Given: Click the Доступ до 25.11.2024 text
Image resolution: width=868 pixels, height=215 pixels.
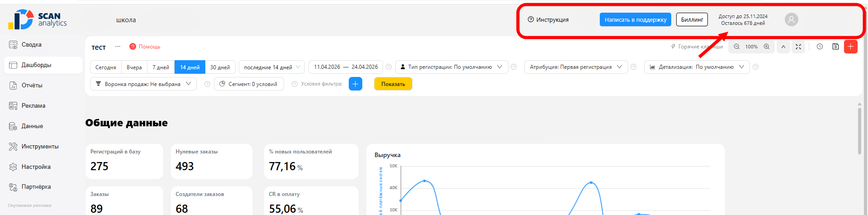Looking at the screenshot, I should coord(743,16).
